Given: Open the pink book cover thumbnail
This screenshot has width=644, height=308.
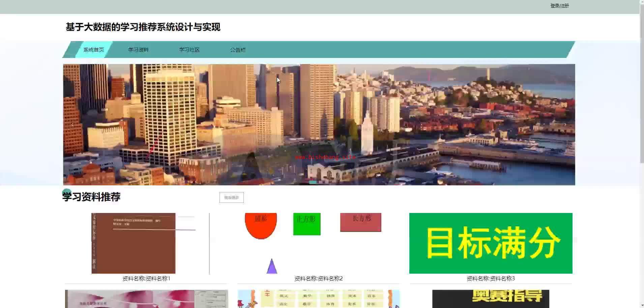Looking at the screenshot, I should (x=146, y=299).
